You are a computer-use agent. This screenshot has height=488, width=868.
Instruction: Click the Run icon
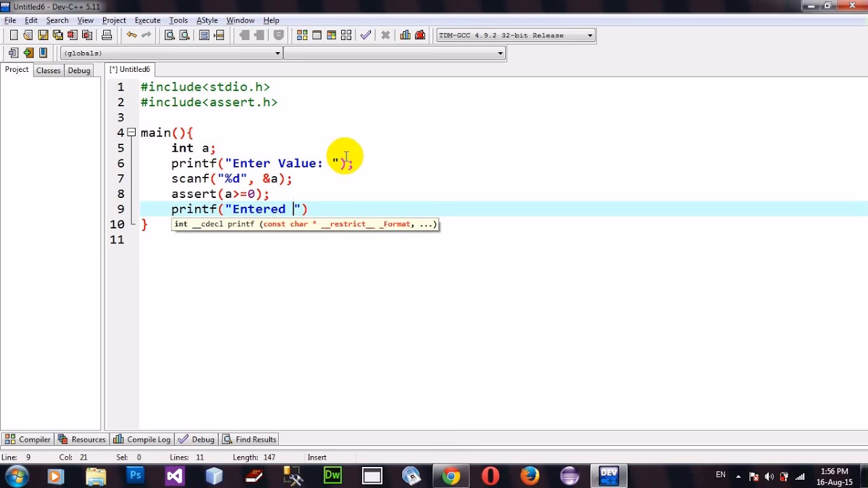coord(317,35)
